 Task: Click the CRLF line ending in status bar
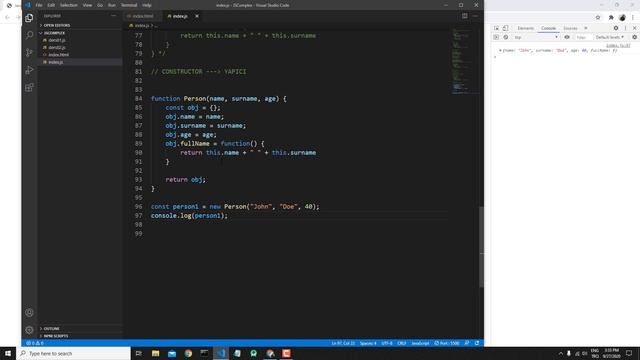402,343
